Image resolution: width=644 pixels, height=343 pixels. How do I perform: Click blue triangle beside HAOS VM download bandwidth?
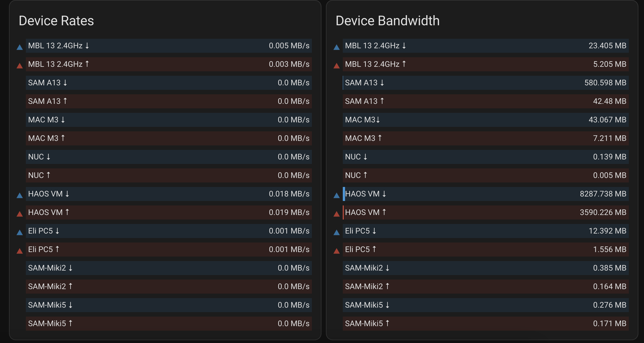click(x=337, y=195)
